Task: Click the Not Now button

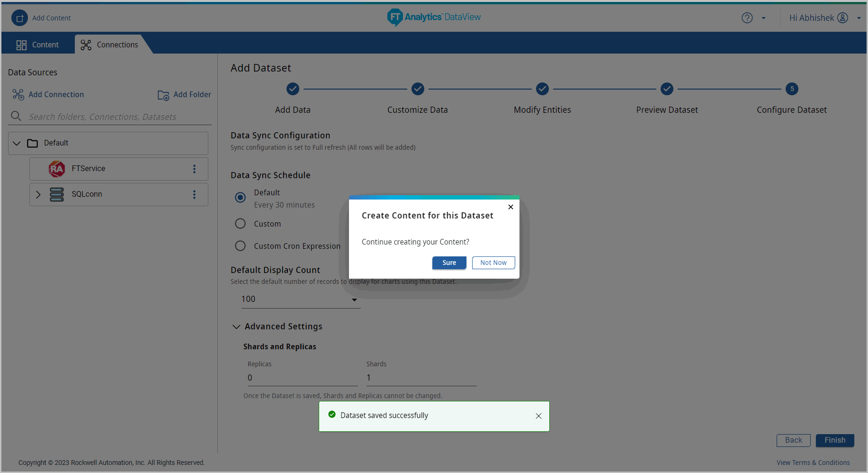Action: (x=493, y=263)
